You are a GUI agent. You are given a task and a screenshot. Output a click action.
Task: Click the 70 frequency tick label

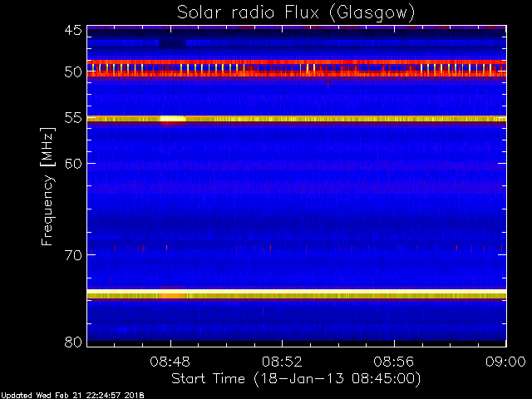pyautogui.click(x=73, y=254)
